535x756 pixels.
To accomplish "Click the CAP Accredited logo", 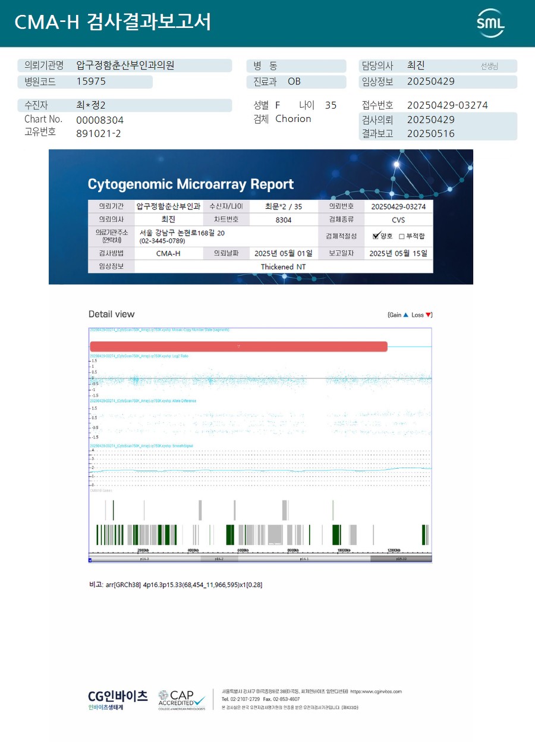I will [x=182, y=699].
